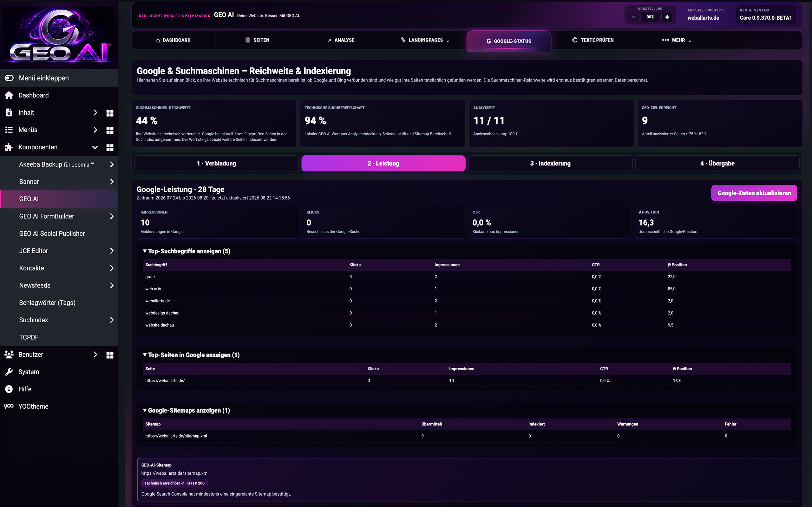Open the Analyse navigation tab
812x507 pixels.
coord(341,40)
